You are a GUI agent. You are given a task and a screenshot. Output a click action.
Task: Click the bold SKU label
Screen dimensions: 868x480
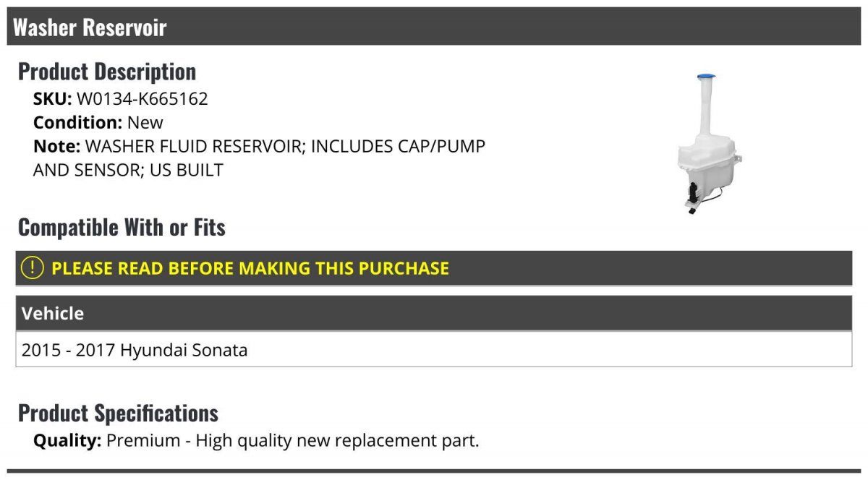click(53, 99)
